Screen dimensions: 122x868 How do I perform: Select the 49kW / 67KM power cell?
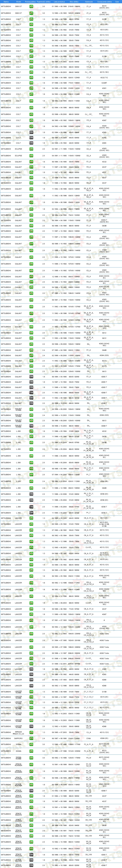tap(74, 19)
